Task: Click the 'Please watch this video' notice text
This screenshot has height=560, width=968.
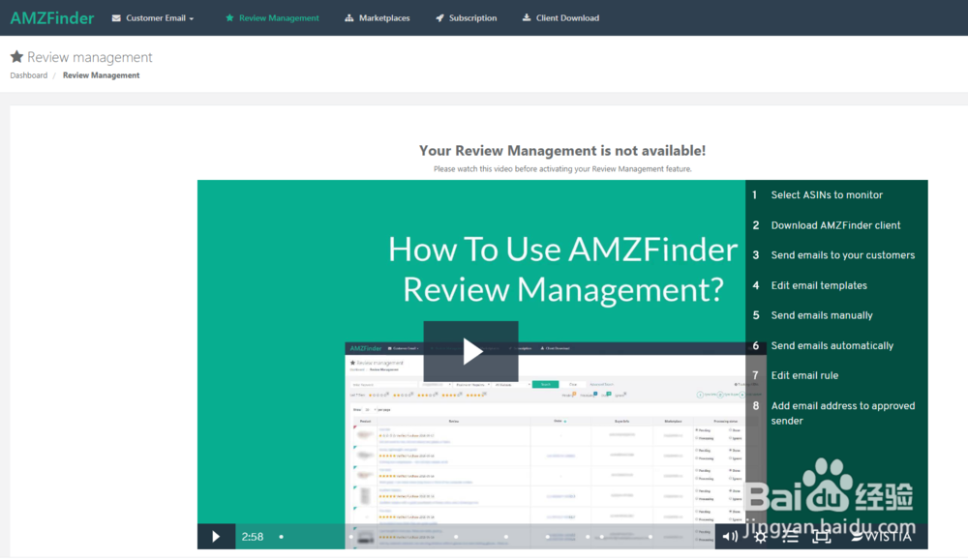Action: coord(562,169)
